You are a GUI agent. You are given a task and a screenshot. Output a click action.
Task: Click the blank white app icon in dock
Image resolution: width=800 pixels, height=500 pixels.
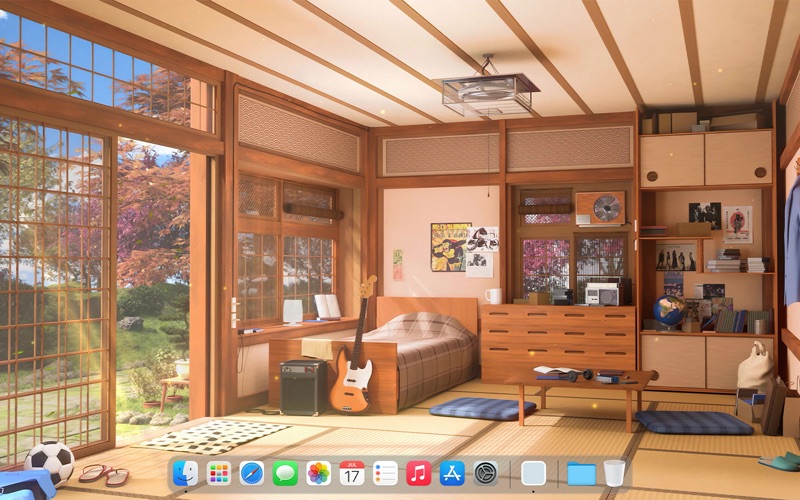click(x=534, y=473)
